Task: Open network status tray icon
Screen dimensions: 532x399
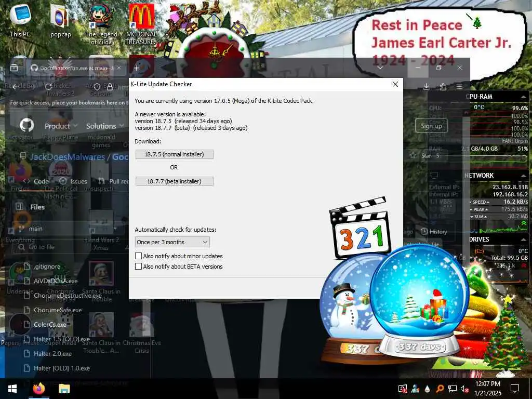Action: click(452, 389)
